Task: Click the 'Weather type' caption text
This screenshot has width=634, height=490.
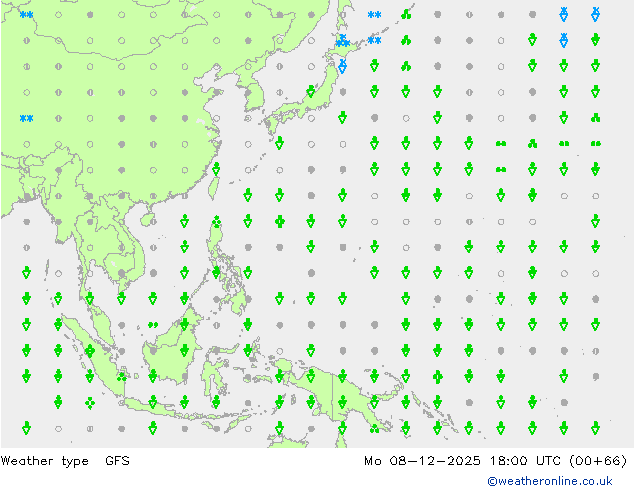Action: click(44, 461)
